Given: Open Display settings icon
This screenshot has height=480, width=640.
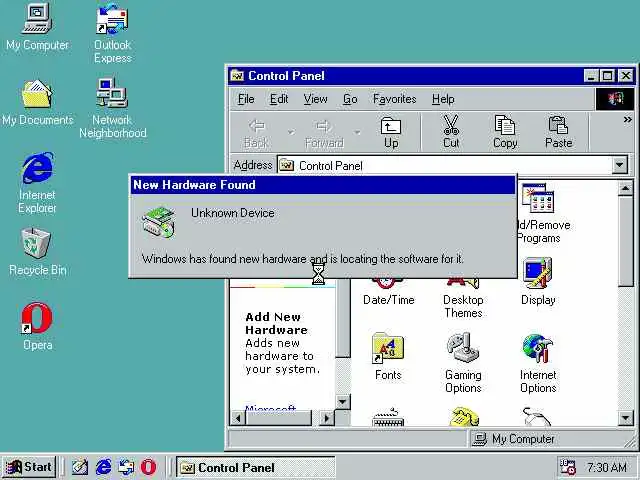Looking at the screenshot, I should point(538,282).
